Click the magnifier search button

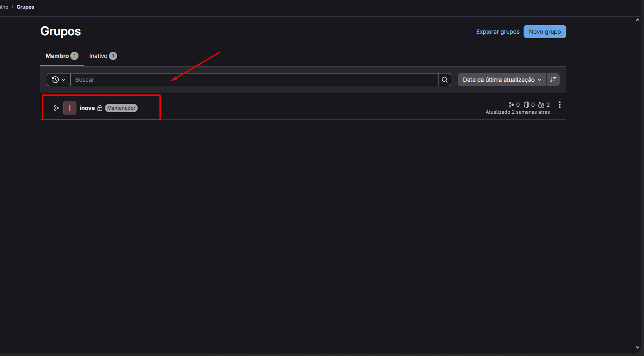point(445,80)
